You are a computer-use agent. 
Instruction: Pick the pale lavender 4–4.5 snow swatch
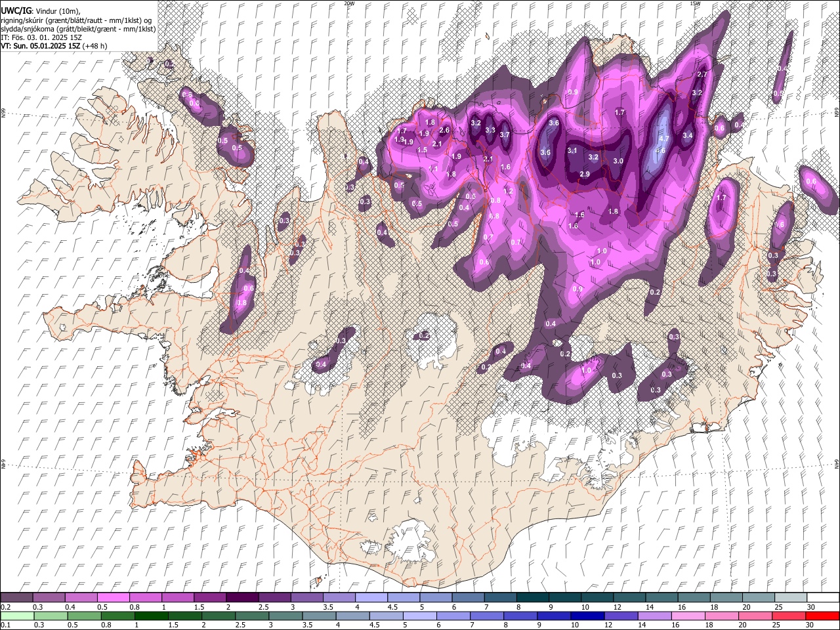coord(371,597)
